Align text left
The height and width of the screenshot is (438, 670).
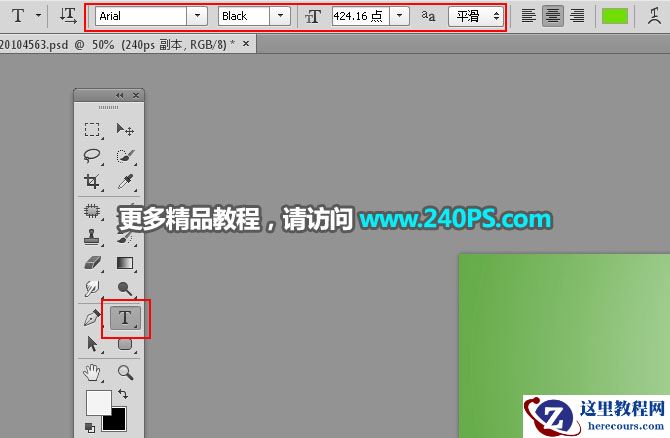point(529,16)
